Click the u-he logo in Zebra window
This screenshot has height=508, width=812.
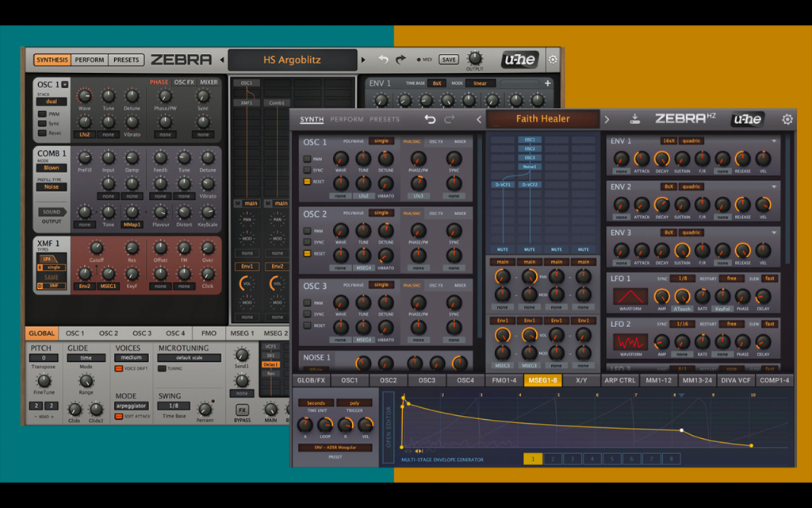click(520, 60)
